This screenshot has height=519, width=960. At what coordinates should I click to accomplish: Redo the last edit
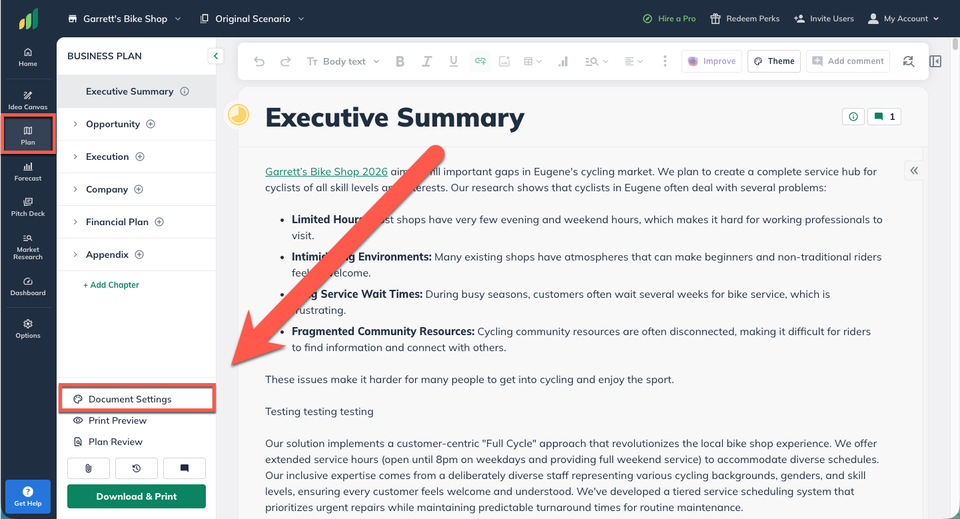tap(285, 61)
